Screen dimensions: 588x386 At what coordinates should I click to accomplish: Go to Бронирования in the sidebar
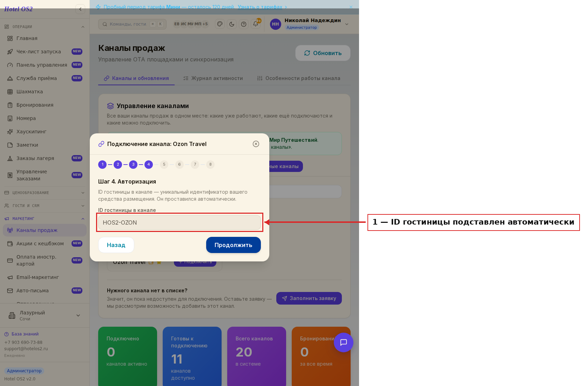(x=45, y=105)
